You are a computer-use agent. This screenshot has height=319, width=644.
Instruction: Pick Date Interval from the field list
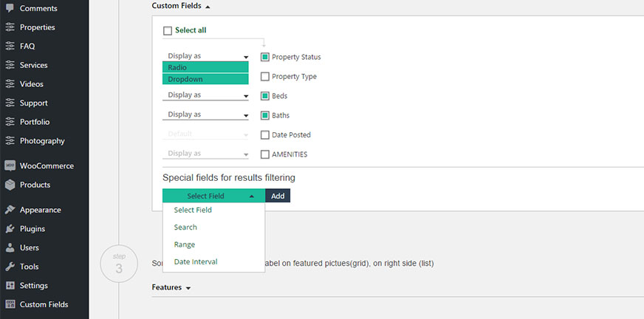(x=196, y=261)
